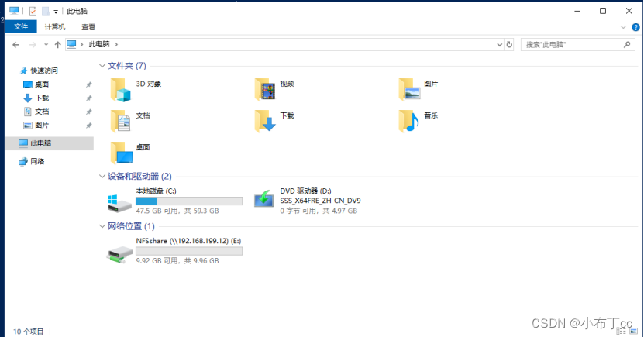Go up one level arrow
This screenshot has height=337, width=644.
coord(58,45)
